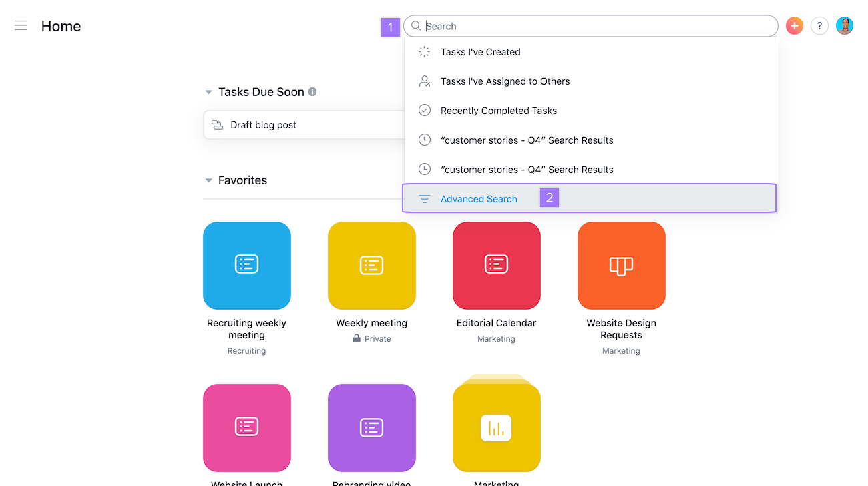Open the pink Website Launch tile
This screenshot has width=868, height=486.
[x=247, y=428]
